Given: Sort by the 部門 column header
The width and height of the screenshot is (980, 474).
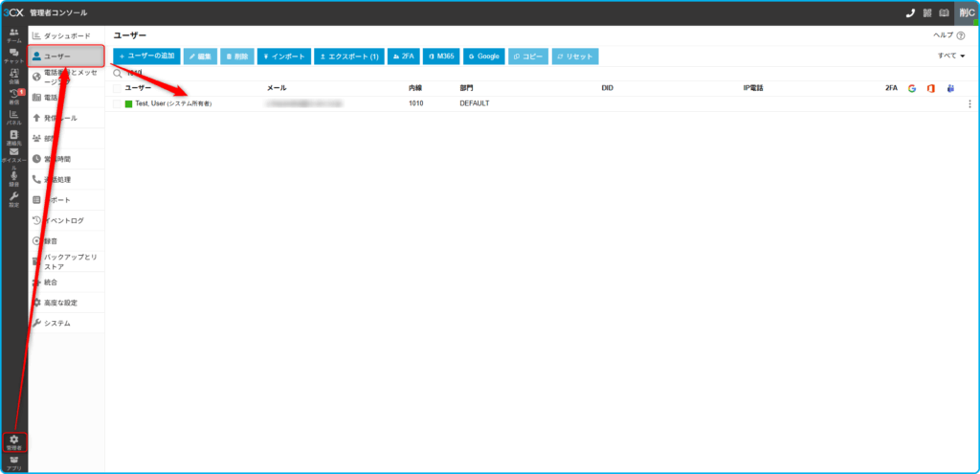Looking at the screenshot, I should point(467,88).
